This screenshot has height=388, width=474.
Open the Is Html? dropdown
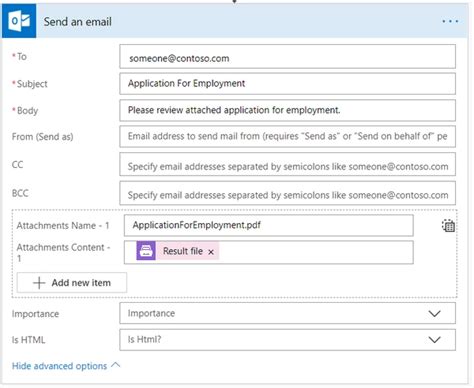[287, 340]
